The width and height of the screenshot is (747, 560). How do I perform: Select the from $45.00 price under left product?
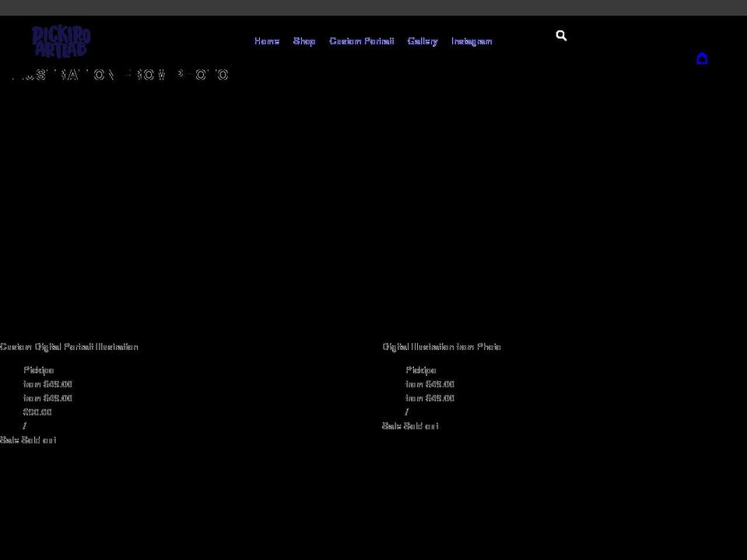(47, 383)
